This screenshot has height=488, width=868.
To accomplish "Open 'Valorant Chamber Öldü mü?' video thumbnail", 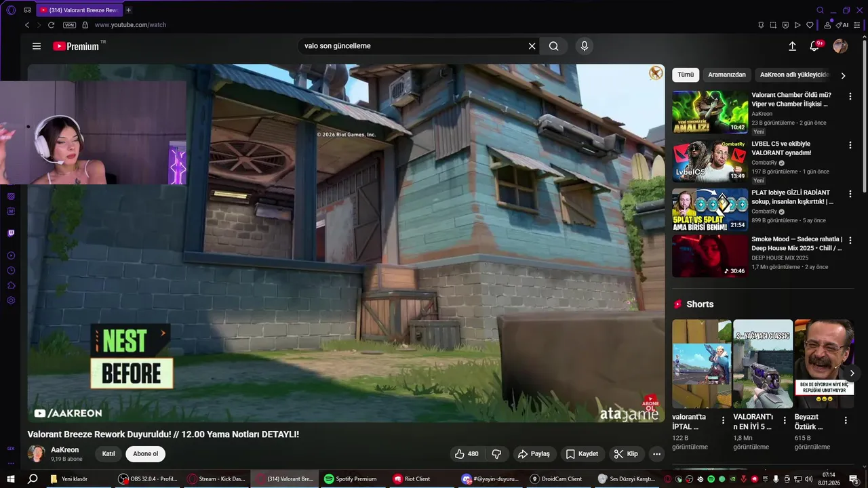I will [x=710, y=113].
